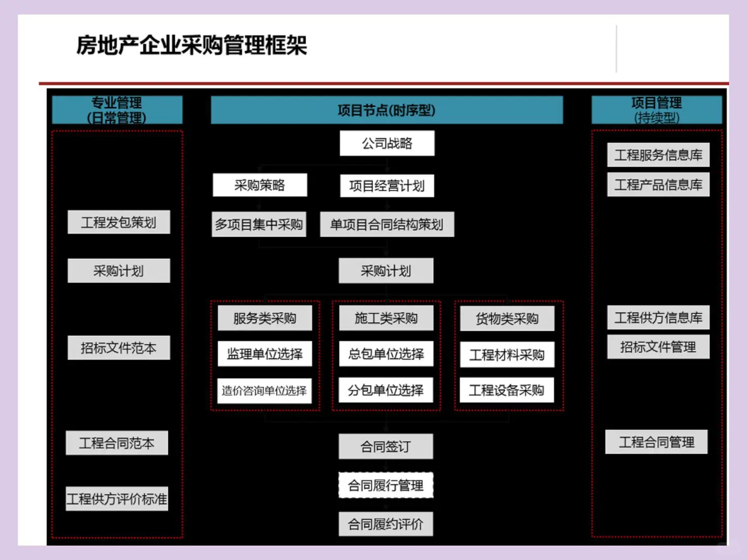Click 总包单位选择
Image resolution: width=747 pixels, height=560 pixels.
[386, 354]
